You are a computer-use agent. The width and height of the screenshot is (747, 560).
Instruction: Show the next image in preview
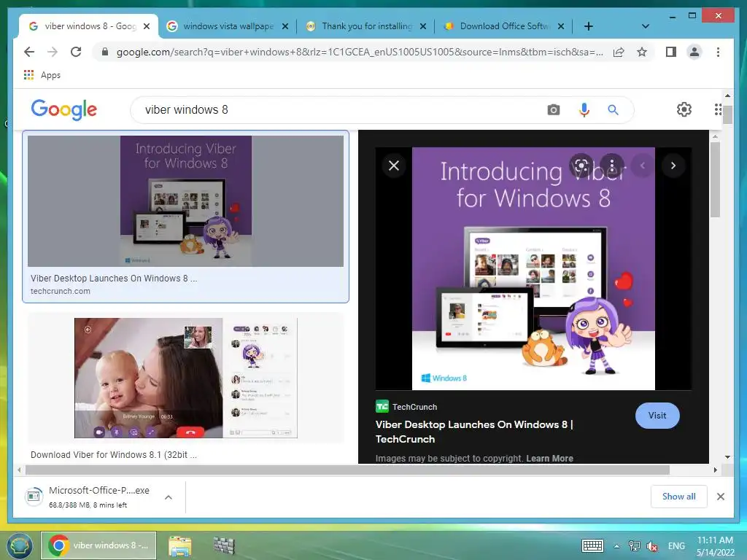pyautogui.click(x=673, y=166)
